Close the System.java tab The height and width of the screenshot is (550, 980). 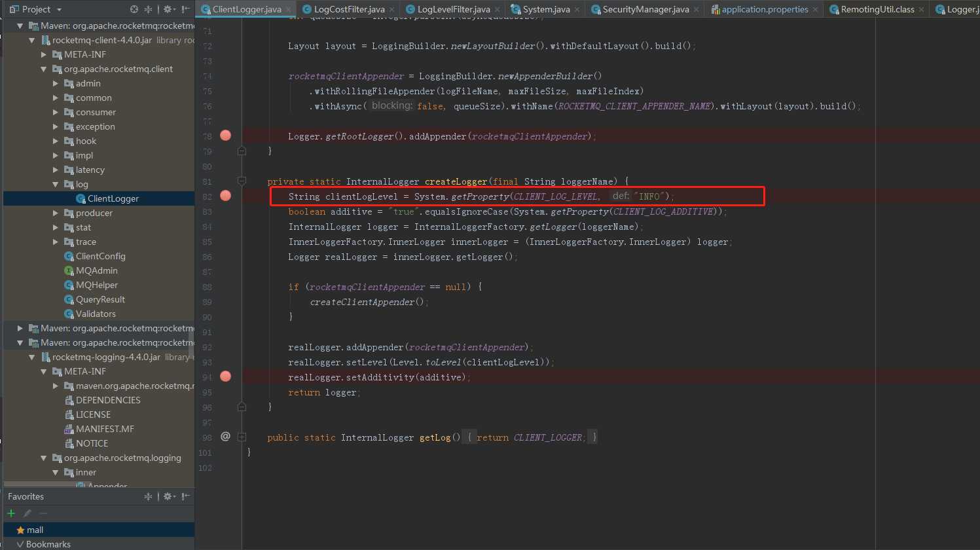click(x=577, y=10)
